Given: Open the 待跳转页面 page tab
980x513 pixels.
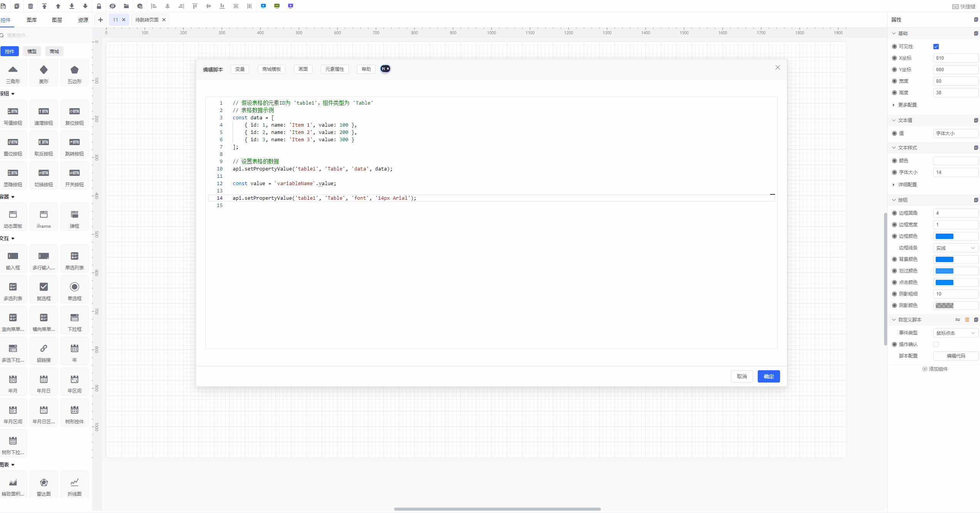Looking at the screenshot, I should (x=147, y=20).
